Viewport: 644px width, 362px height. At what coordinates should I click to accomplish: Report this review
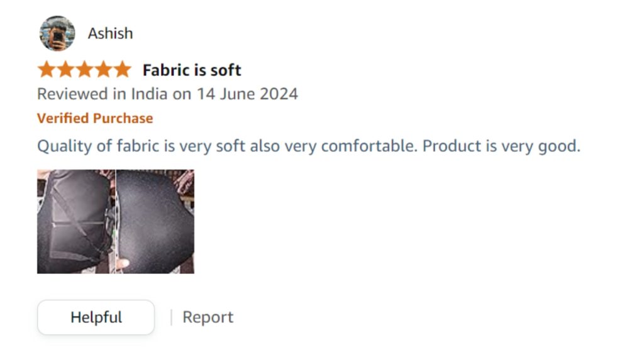[x=208, y=317]
